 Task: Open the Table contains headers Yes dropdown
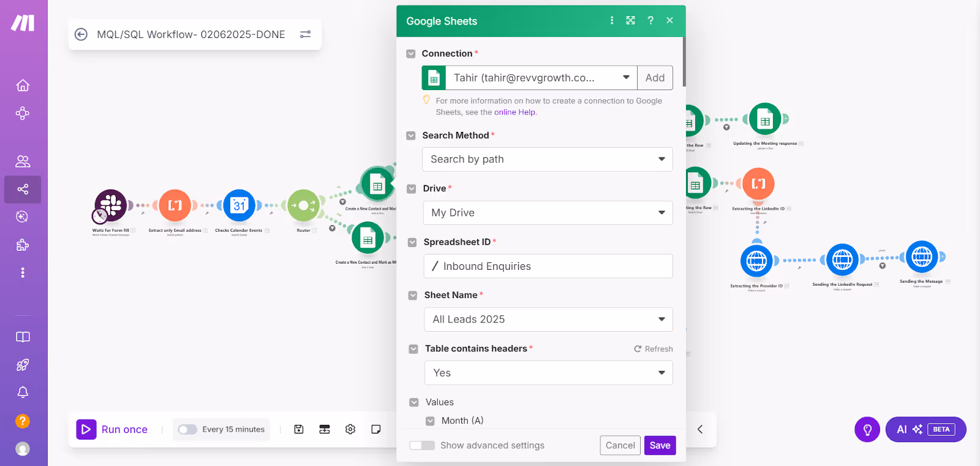[549, 373]
